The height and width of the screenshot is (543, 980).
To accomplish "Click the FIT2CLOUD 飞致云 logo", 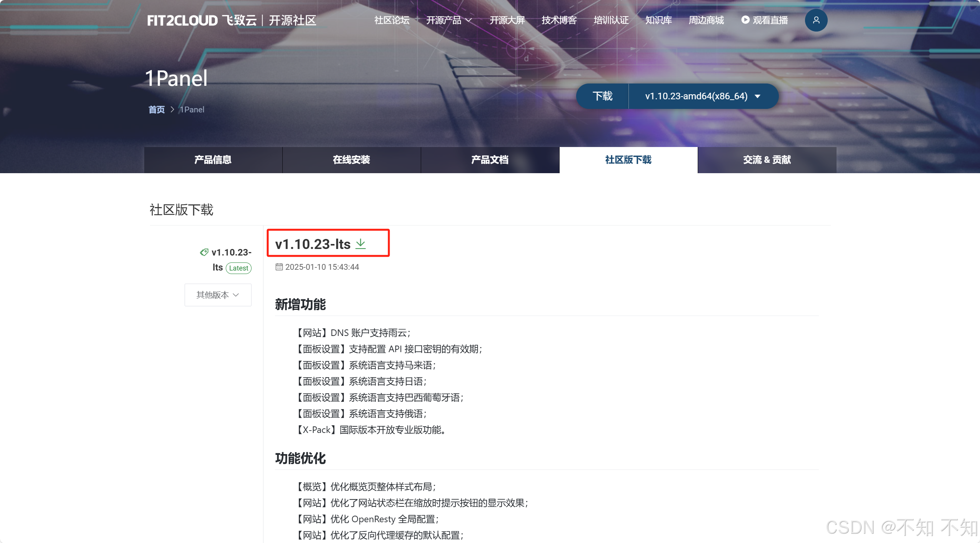I will (202, 20).
